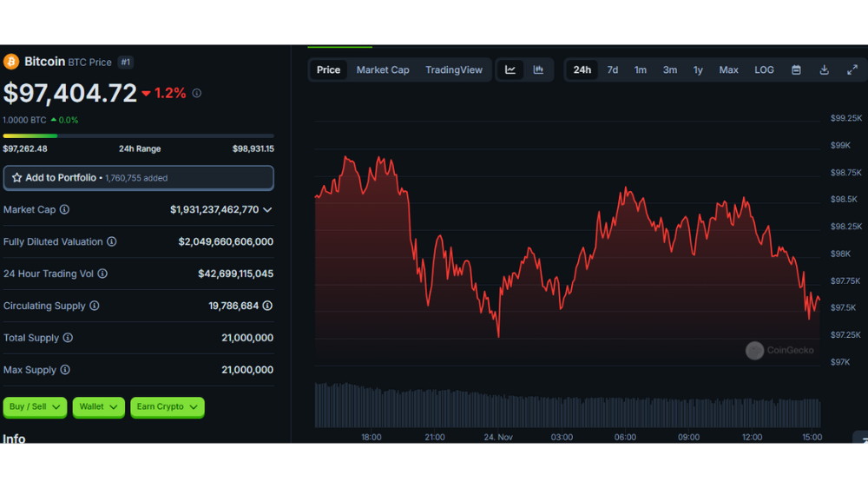Expand the chart to fullscreen
Image resolution: width=868 pixels, height=488 pixels.
point(852,69)
